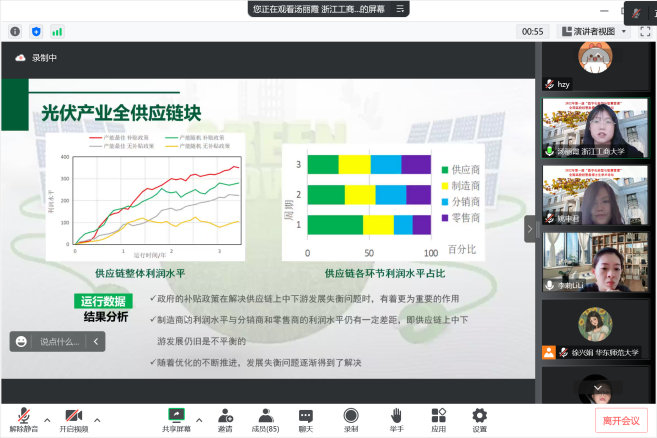
Task: Collapse participant video panel with side arrow
Action: tap(531, 229)
